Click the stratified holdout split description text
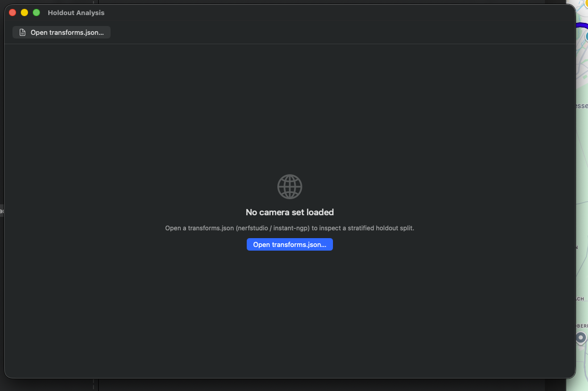Viewport: 588px width, 391px height. 289,228
